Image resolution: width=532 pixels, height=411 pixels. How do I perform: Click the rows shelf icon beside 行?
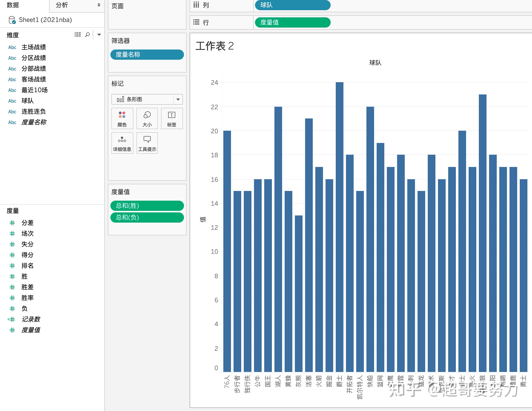pos(196,22)
